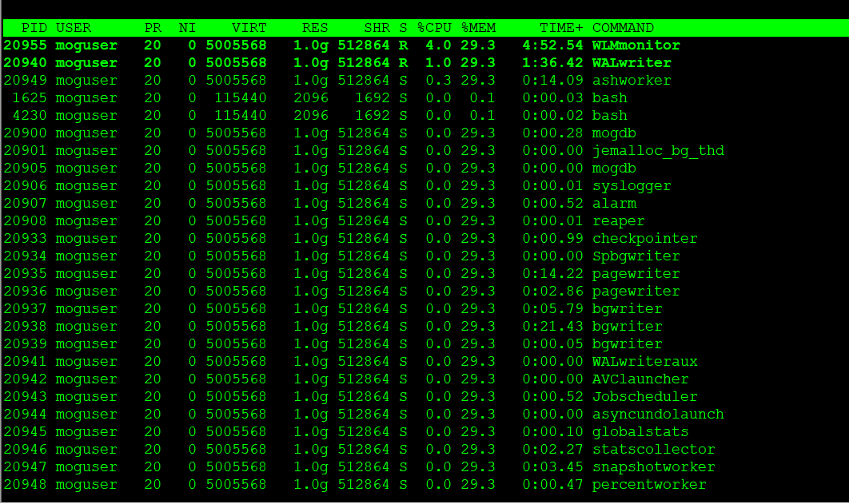Select pagewriter command in PID 20935 row
This screenshot has width=849, height=504.
point(636,274)
